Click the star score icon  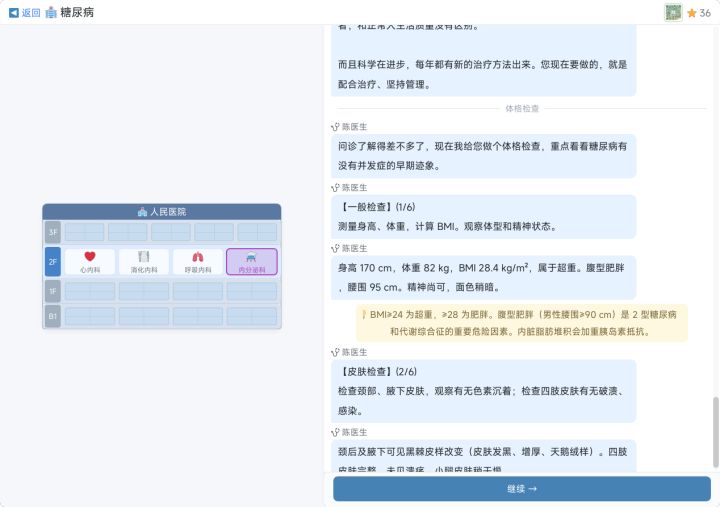[x=692, y=13]
